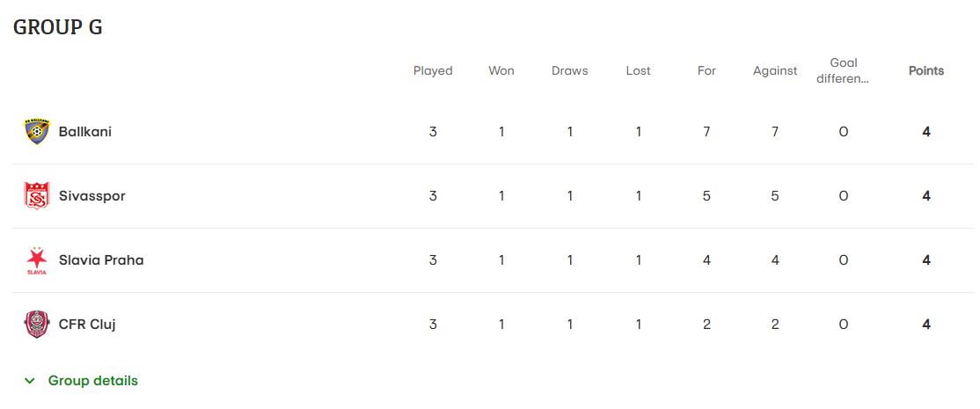980x409 pixels.
Task: Select the Won column header
Action: point(501,70)
